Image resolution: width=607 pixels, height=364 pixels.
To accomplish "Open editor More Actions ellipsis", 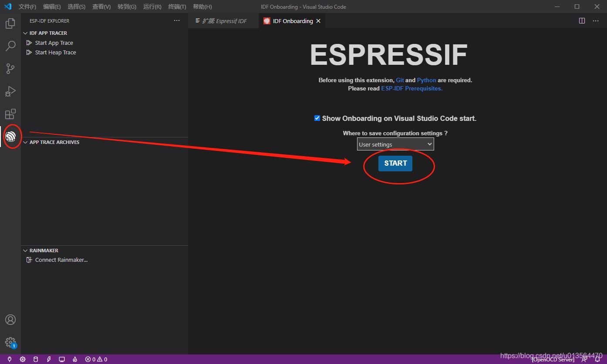I will pos(595,21).
